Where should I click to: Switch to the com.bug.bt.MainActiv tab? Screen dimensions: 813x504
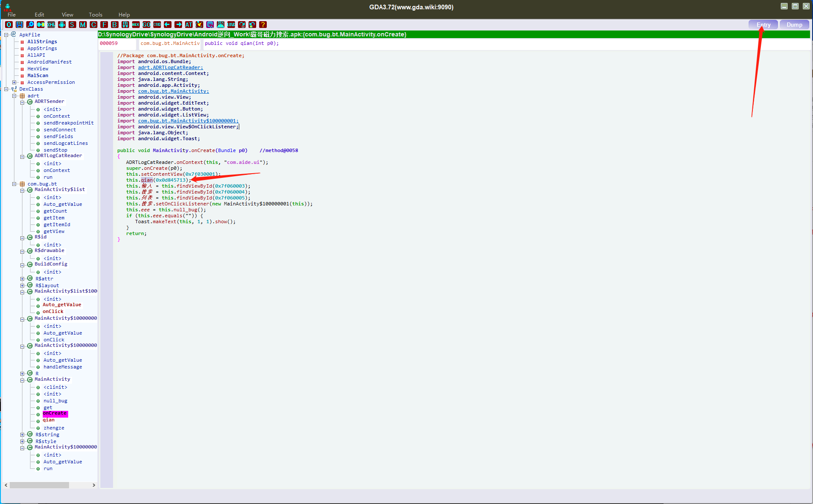tap(169, 43)
